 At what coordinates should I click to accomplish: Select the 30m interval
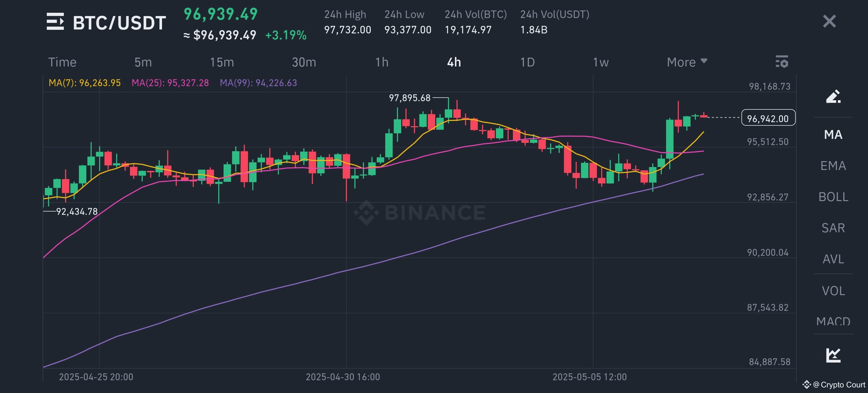click(304, 62)
